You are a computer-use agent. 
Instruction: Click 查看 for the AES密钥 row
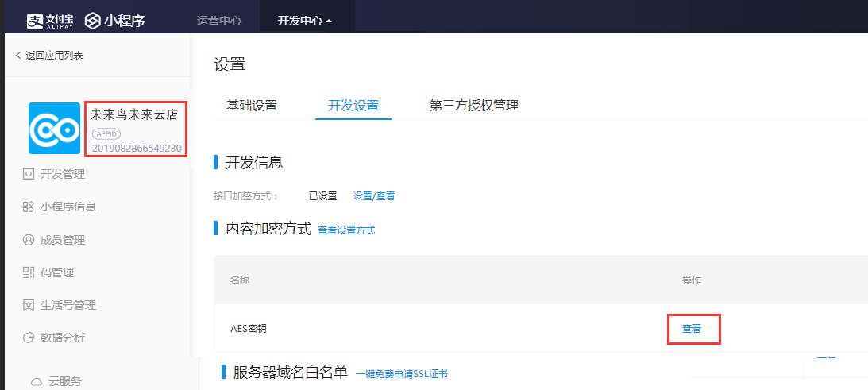click(x=692, y=329)
